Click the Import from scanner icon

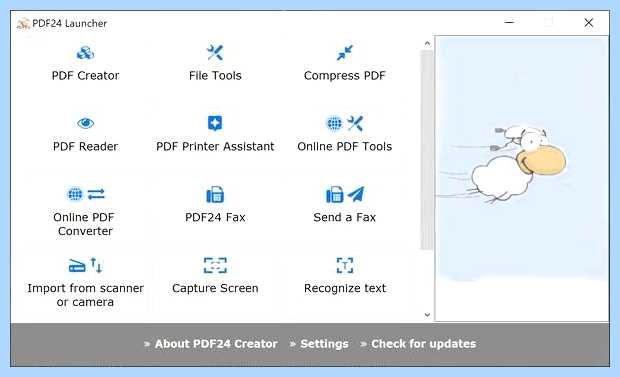[85, 265]
